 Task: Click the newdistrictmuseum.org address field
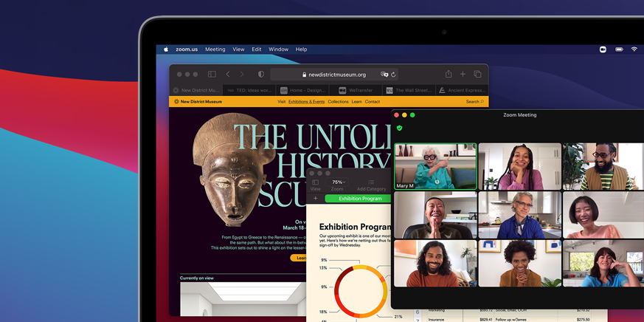tap(334, 75)
